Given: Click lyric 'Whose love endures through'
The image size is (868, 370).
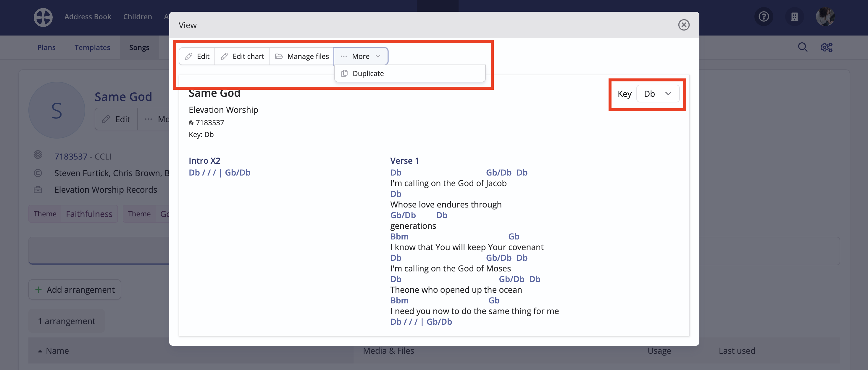Looking at the screenshot, I should point(446,205).
